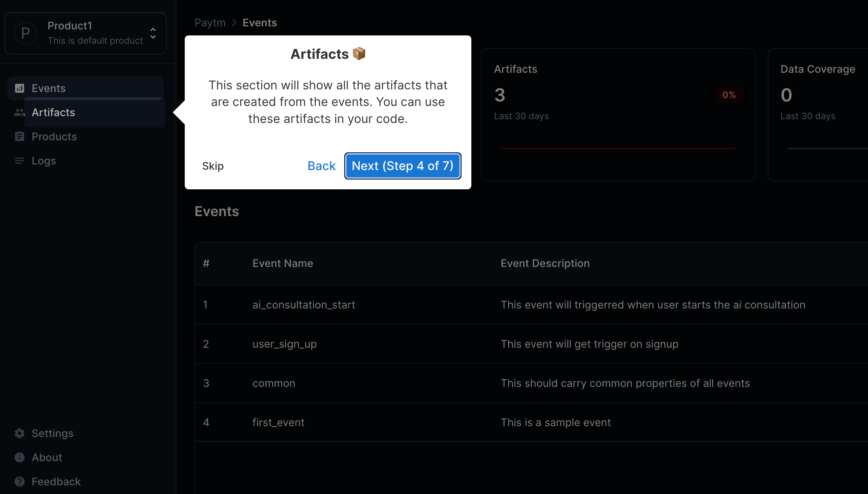Viewport: 868px width, 494px height.
Task: Click the Artifacts stats card title
Action: 515,69
